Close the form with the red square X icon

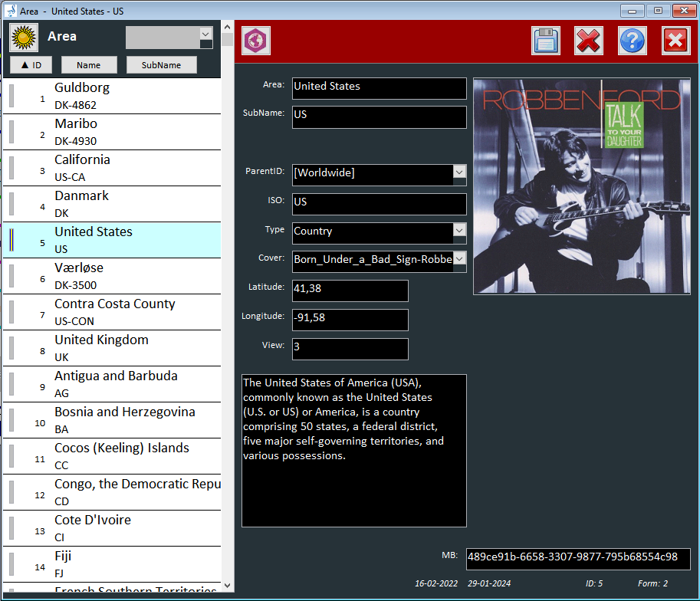pos(675,41)
